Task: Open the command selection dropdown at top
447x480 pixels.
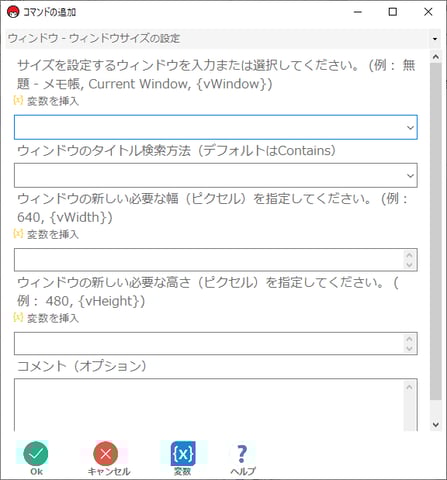Action: click(435, 39)
